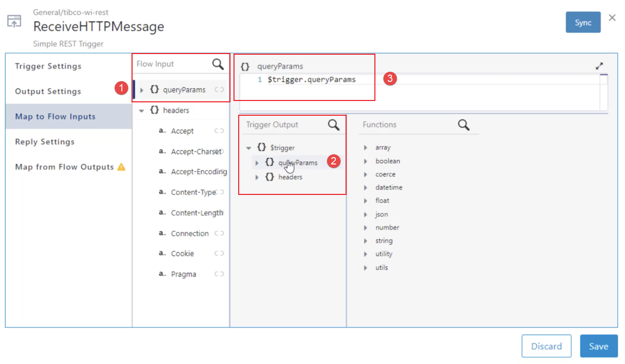Save the trigger configuration
The image size is (625, 364).
tap(599, 346)
